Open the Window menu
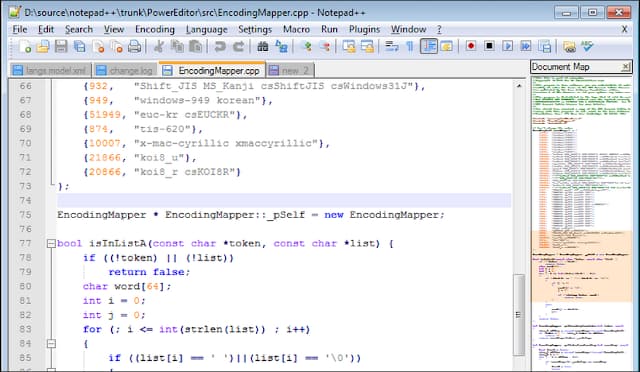Viewport: 640px width, 372px height. tap(409, 29)
